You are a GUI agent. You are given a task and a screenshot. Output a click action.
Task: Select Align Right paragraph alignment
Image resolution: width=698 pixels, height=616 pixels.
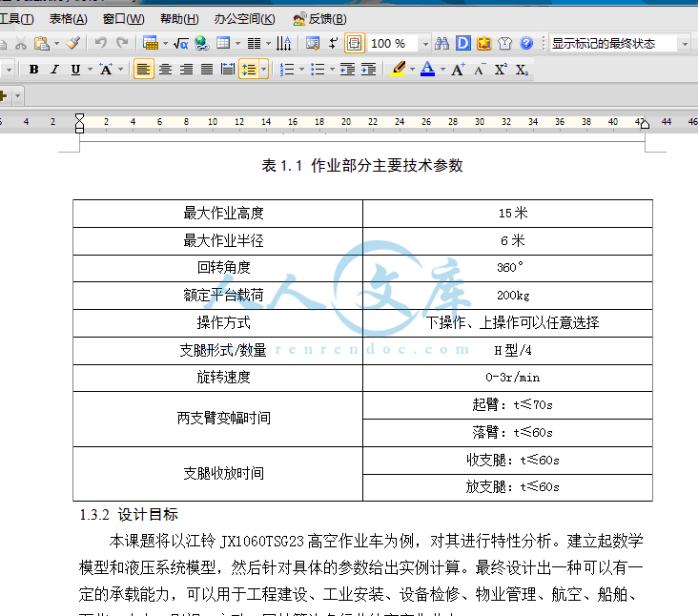[186, 70]
